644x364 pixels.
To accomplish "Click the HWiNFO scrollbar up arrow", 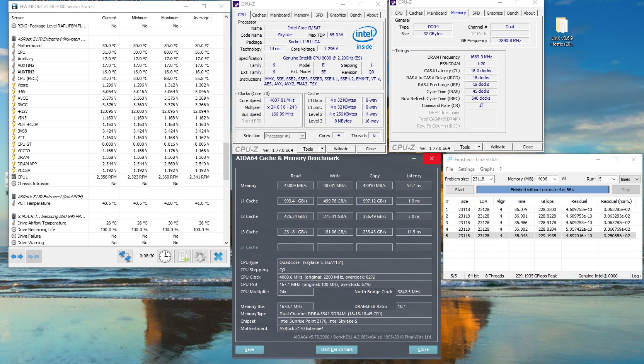I will click(226, 17).
